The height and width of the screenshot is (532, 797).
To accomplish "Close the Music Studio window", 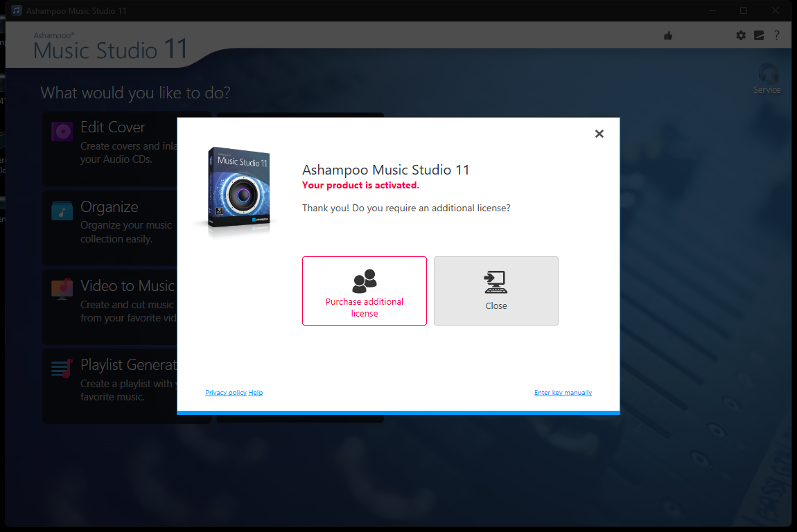I will pyautogui.click(x=775, y=10).
